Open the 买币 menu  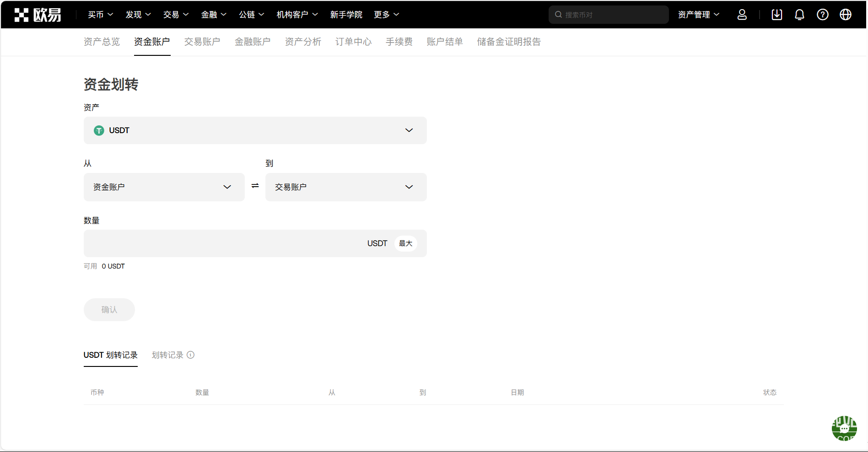100,15
